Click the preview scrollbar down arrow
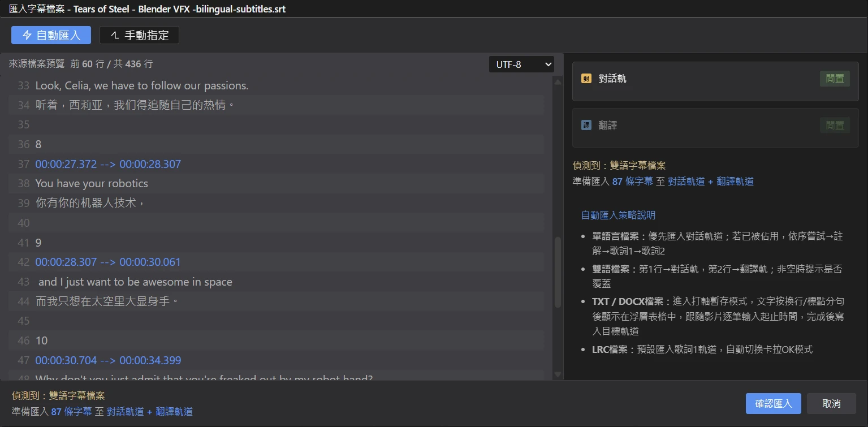The image size is (868, 427). tap(558, 374)
